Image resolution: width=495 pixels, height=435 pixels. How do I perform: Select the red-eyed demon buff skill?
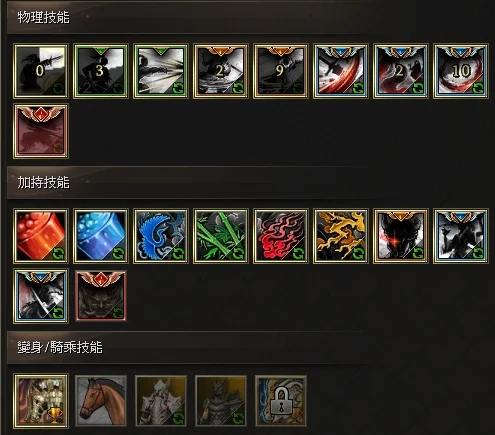[401, 236]
